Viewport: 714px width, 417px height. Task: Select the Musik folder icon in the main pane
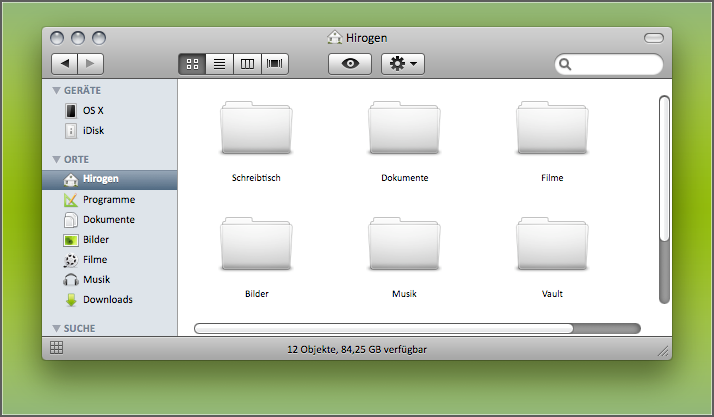pos(404,244)
